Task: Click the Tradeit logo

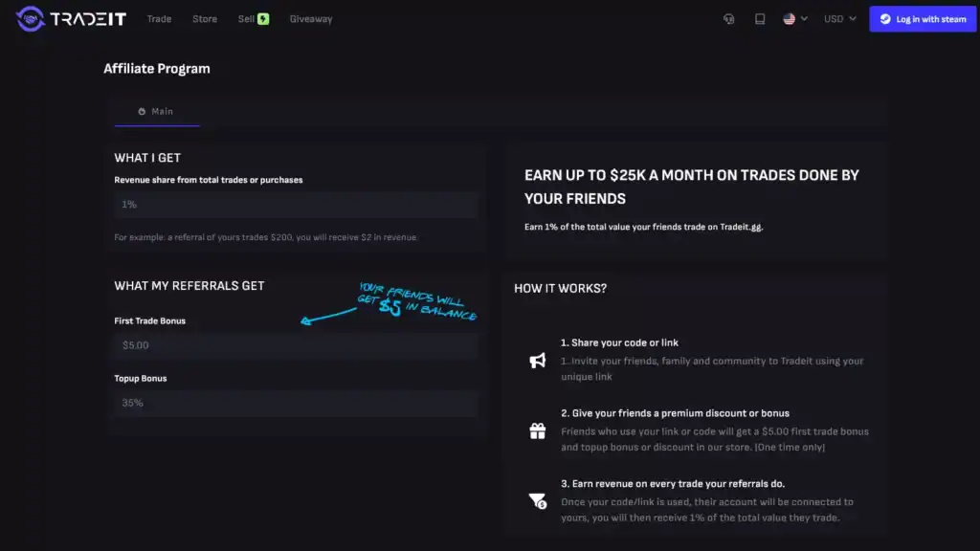Action: coord(71,19)
